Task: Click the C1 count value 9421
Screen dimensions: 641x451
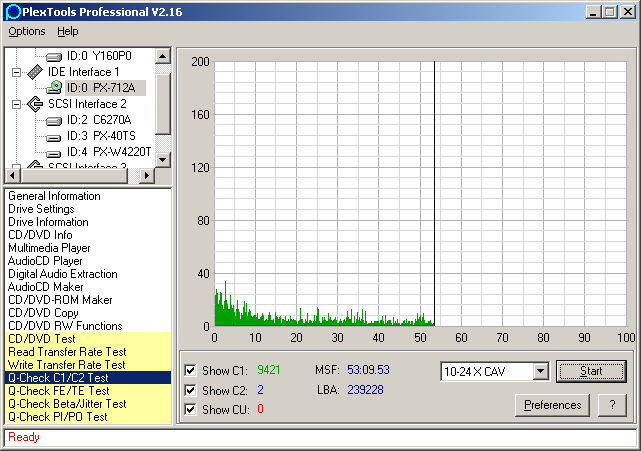Action: pos(269,370)
